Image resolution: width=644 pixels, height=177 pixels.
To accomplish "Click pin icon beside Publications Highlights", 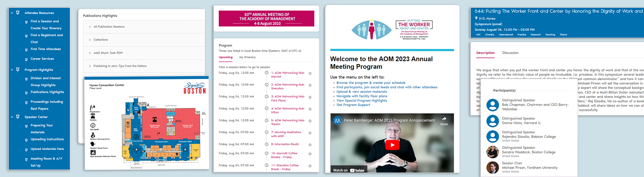I will [x=26, y=93].
